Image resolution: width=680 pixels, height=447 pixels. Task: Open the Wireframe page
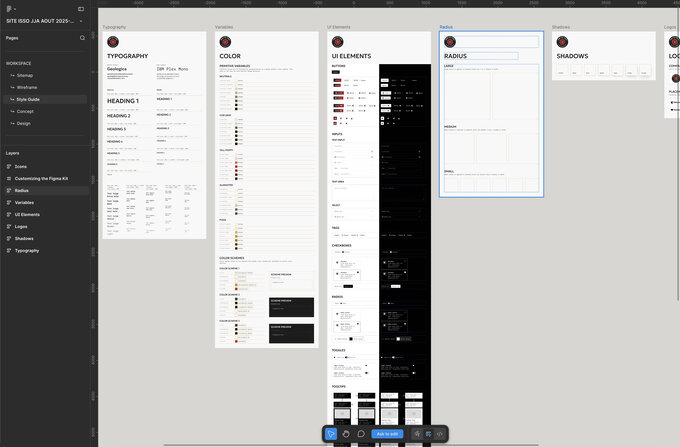[x=27, y=88]
